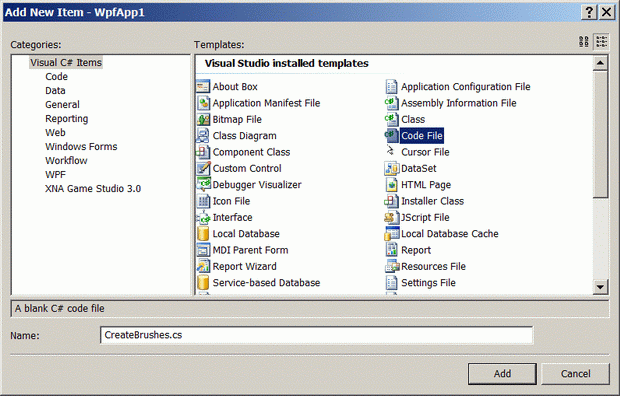Select the Component Class icon

click(x=203, y=152)
